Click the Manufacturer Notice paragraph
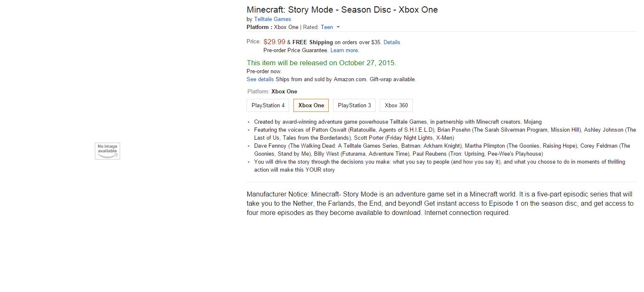644x292 pixels. [440, 203]
